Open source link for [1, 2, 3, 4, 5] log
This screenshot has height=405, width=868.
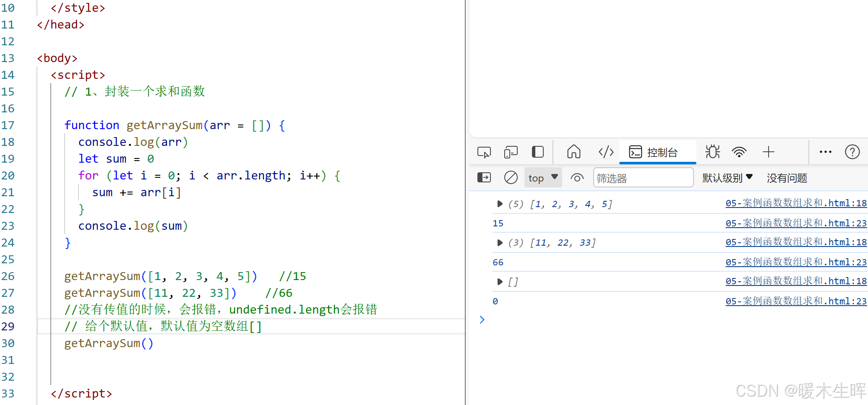point(796,203)
